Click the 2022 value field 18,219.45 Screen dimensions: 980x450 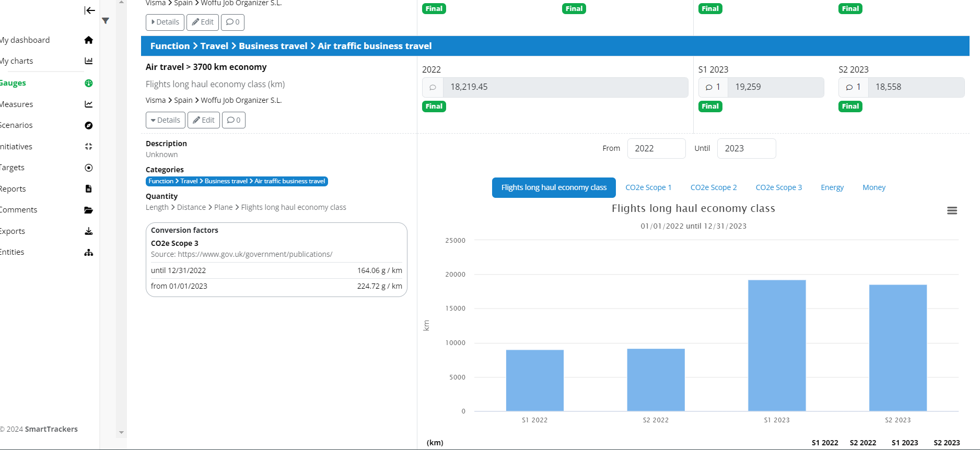565,87
